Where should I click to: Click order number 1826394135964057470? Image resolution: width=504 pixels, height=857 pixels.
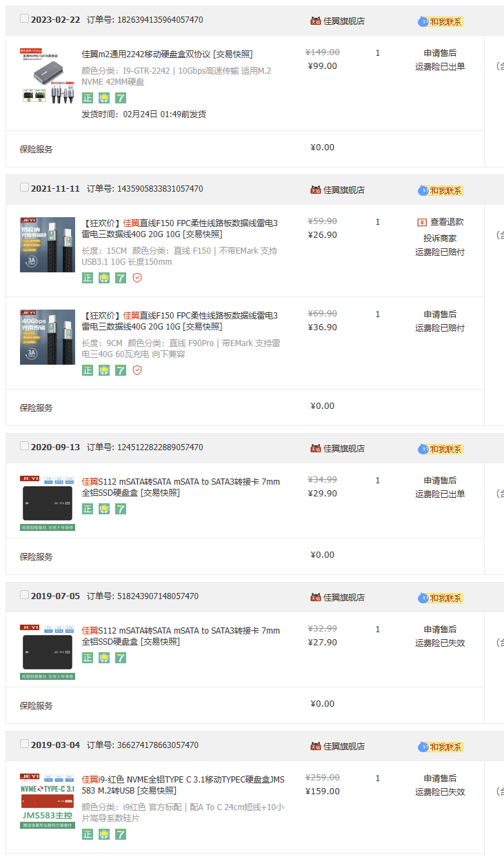(159, 20)
